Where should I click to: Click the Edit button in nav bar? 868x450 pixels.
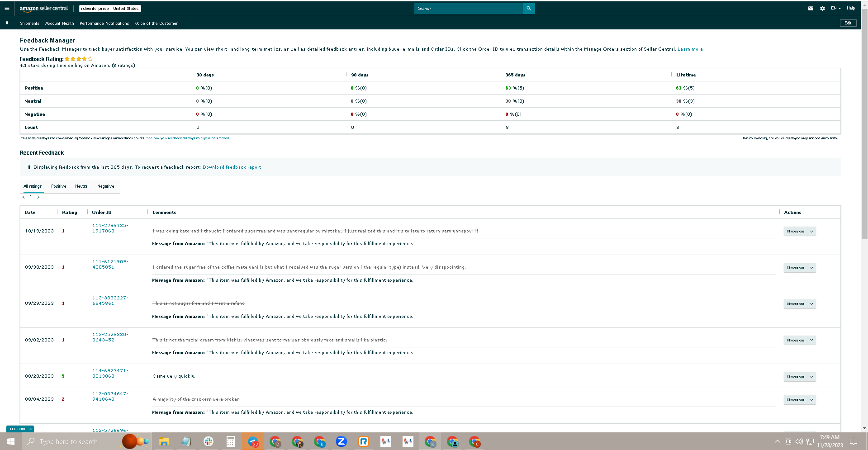coord(848,23)
